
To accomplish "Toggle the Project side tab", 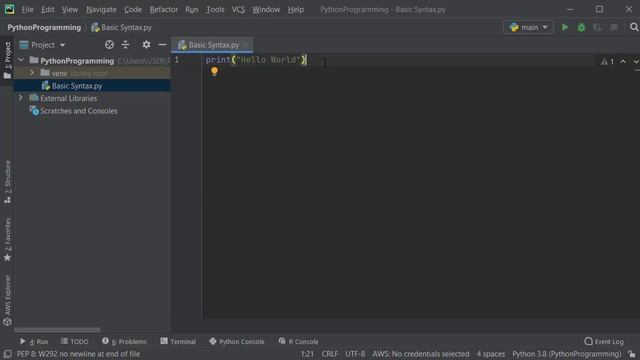I will 7,60.
